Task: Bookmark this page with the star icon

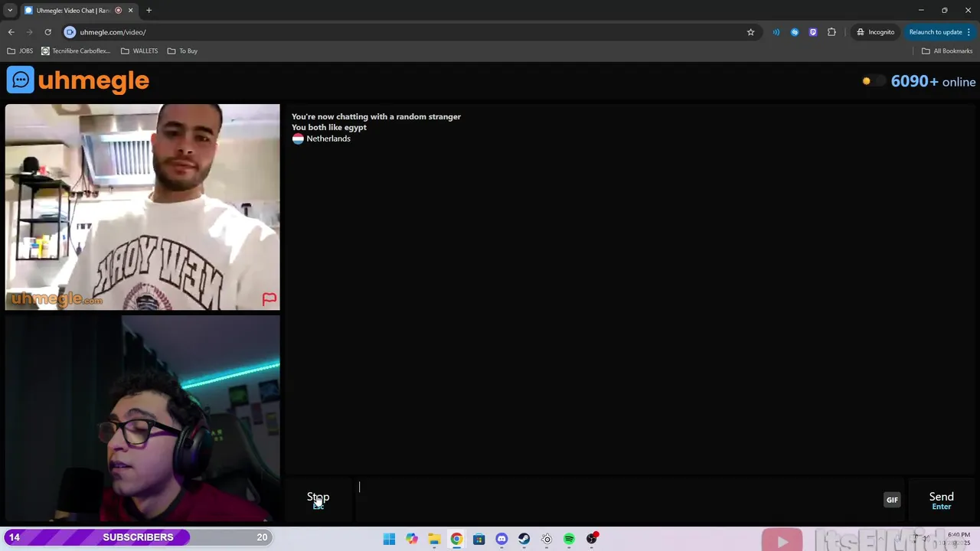Action: (x=750, y=32)
